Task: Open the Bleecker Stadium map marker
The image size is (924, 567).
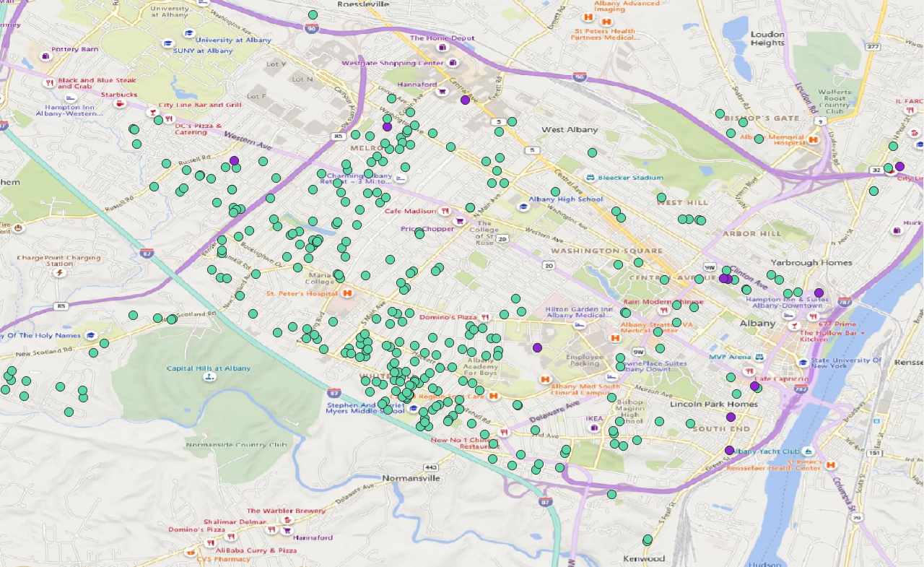Action: tap(590, 178)
